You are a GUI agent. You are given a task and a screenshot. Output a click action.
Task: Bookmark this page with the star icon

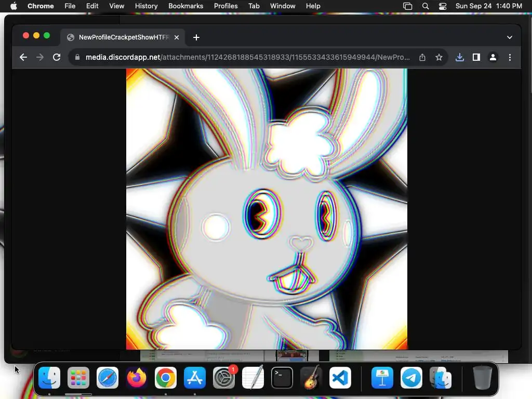pyautogui.click(x=438, y=57)
